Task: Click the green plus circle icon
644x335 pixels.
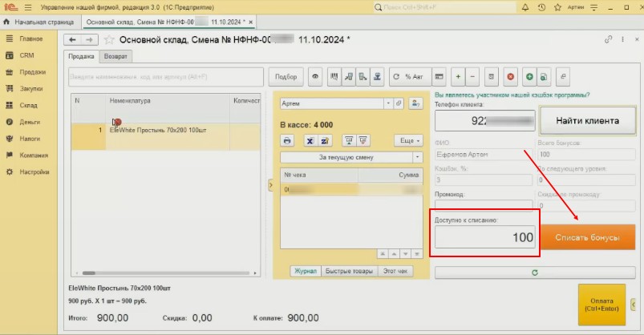Action: [x=529, y=77]
